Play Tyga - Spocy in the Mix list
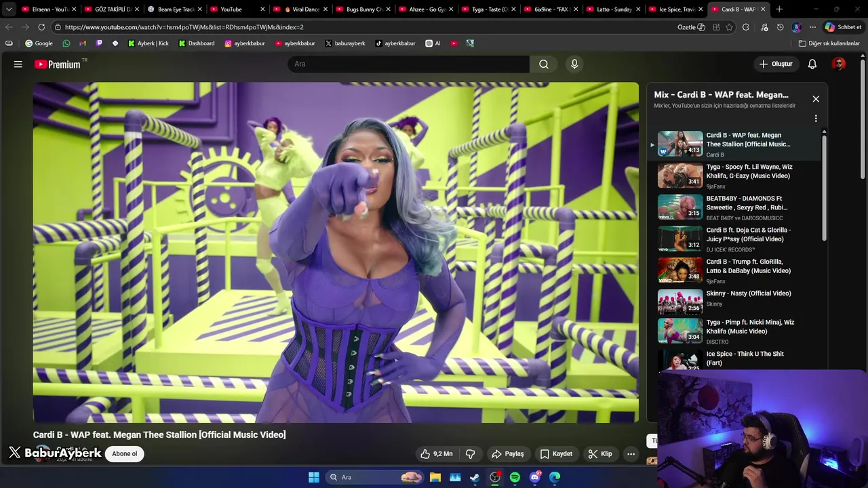868x488 pixels. 739,176
